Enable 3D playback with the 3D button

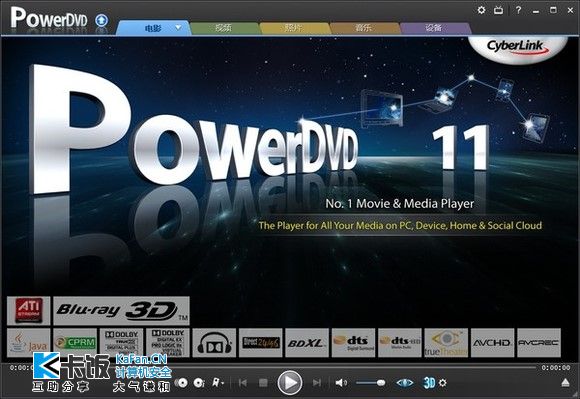coord(429,383)
